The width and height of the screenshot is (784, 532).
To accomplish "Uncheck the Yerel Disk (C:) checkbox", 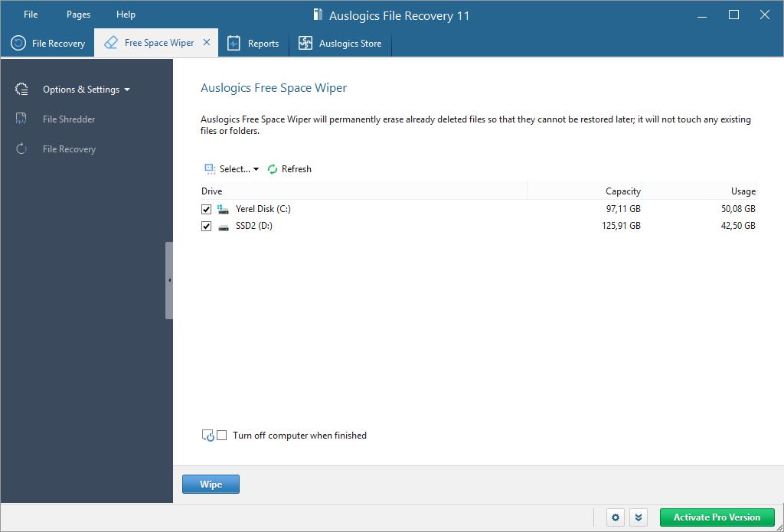I will pyautogui.click(x=206, y=209).
